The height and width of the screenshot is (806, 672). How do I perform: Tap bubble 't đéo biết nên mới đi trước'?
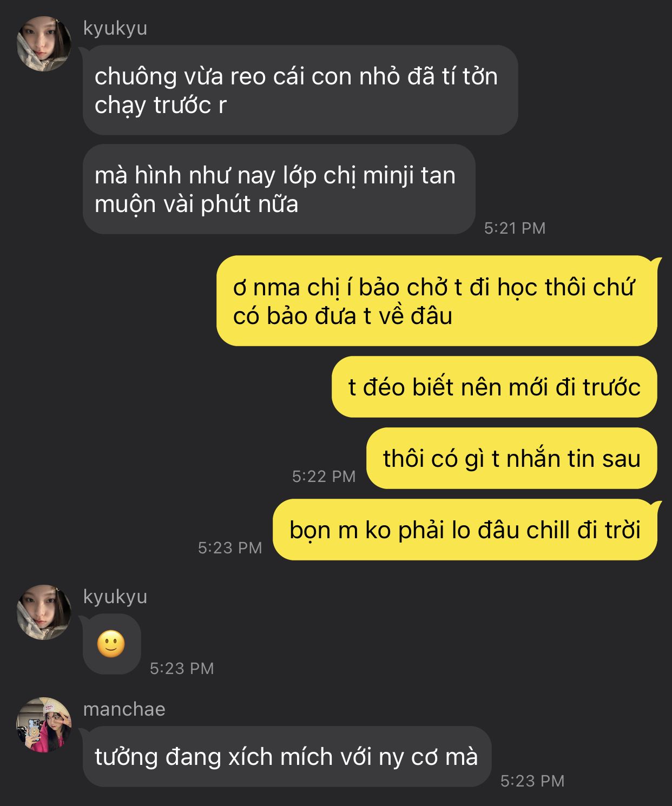pyautogui.click(x=495, y=387)
